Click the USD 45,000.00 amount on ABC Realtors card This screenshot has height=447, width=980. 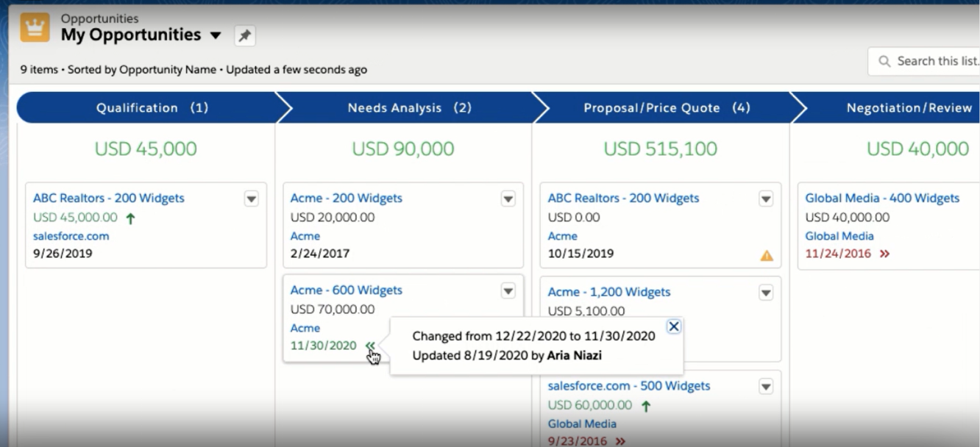(x=75, y=218)
